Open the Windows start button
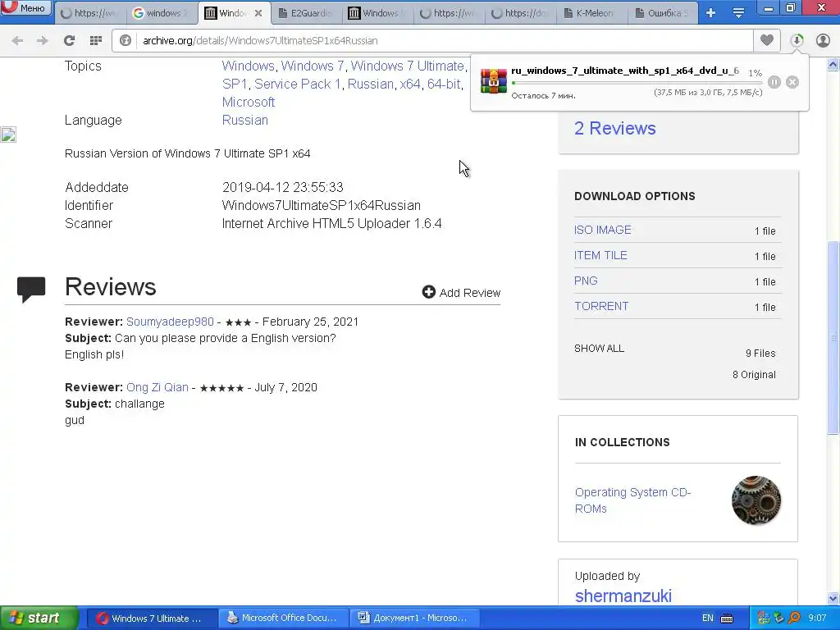 pos(39,618)
